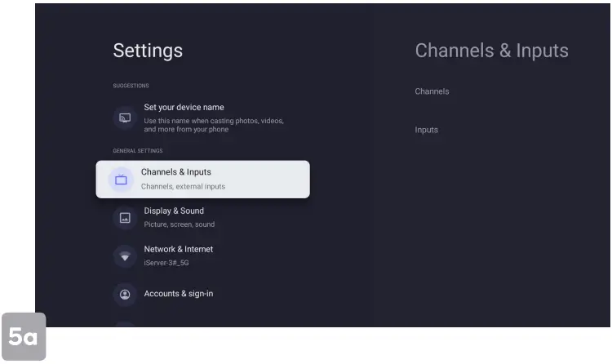Screen dimensions: 612x364
Task: Open Network & Internet settings
Action: pyautogui.click(x=178, y=249)
